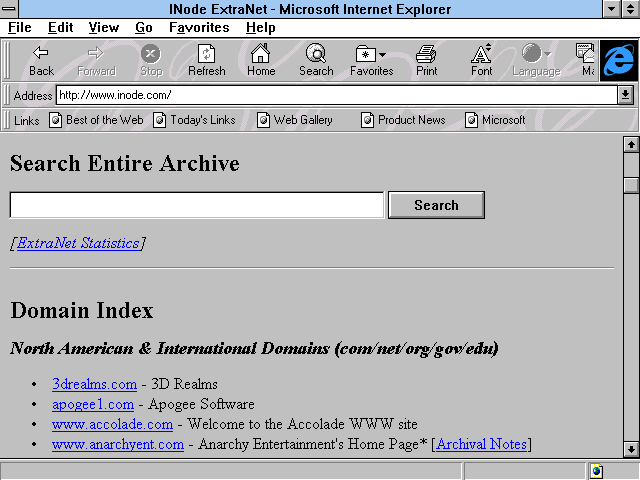Follow the apogee1.com link
This screenshot has width=640, height=480.
[x=93, y=404]
